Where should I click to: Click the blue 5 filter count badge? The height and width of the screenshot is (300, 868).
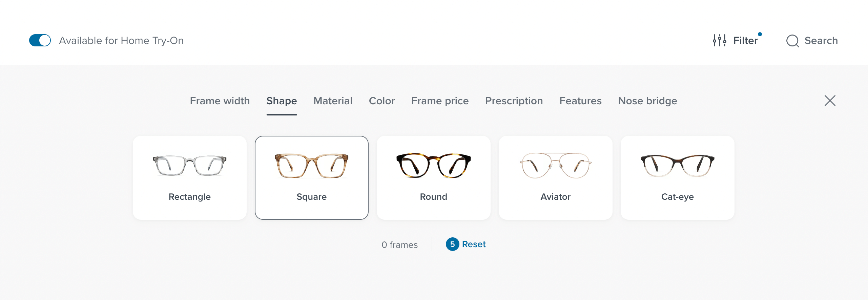point(452,244)
